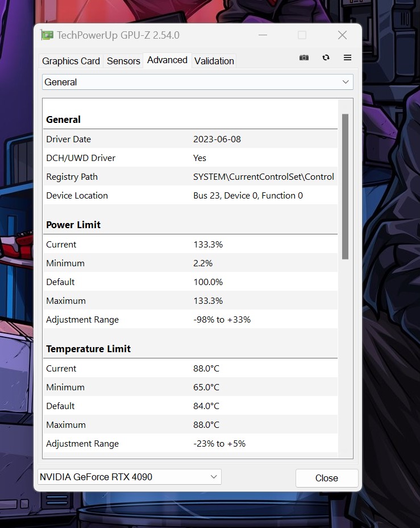Go to the Validation tab
The image size is (420, 528).
(x=214, y=61)
